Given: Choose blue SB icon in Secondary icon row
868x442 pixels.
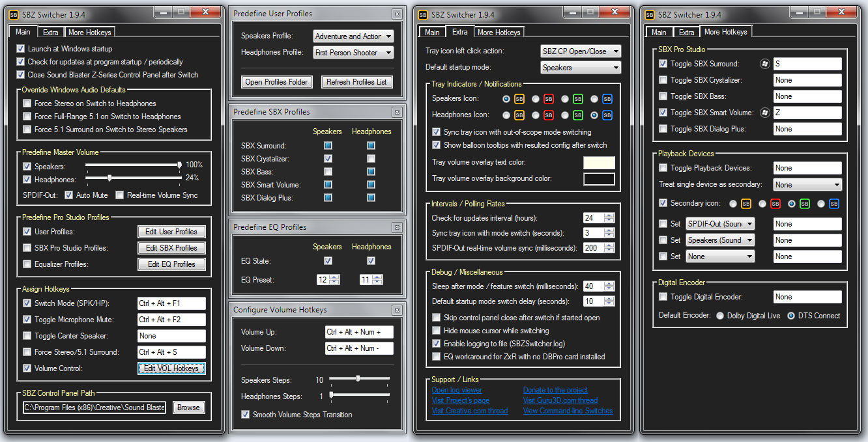Looking at the screenshot, I should 834,204.
